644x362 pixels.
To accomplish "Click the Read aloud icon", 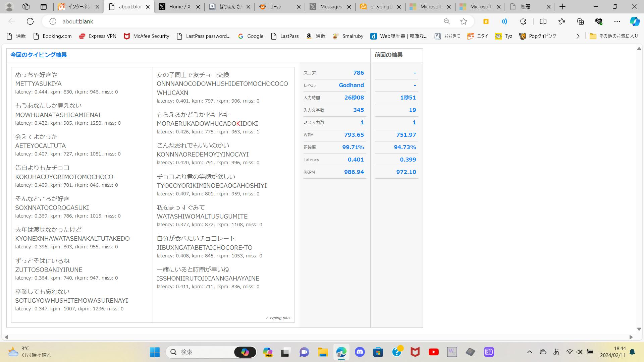I will (504, 21).
